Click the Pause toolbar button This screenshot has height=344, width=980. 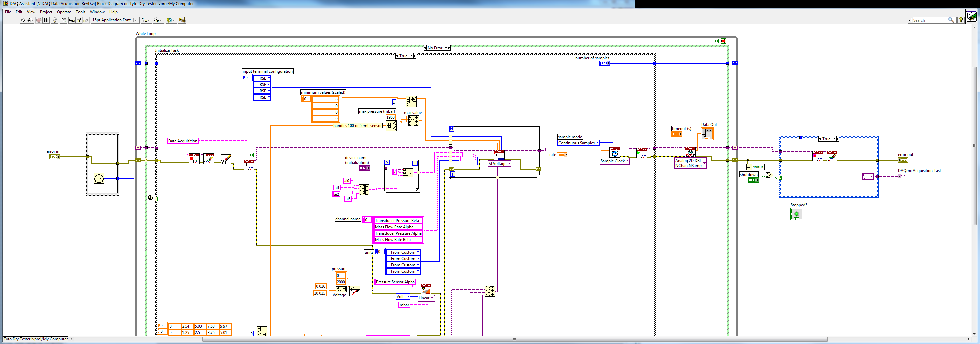(x=46, y=20)
